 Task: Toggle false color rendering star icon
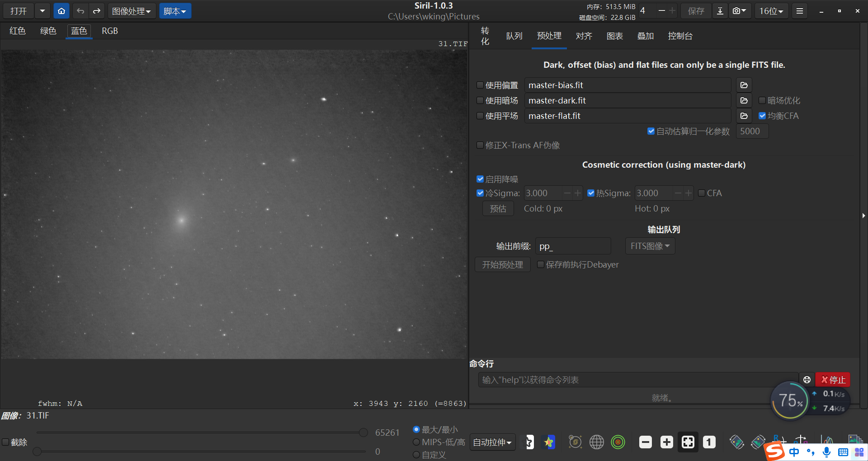coord(549,442)
